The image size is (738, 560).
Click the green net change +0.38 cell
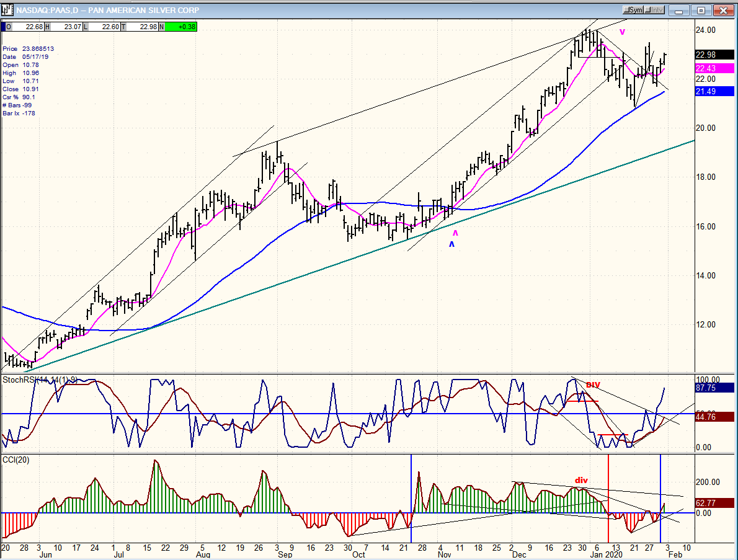click(x=180, y=27)
